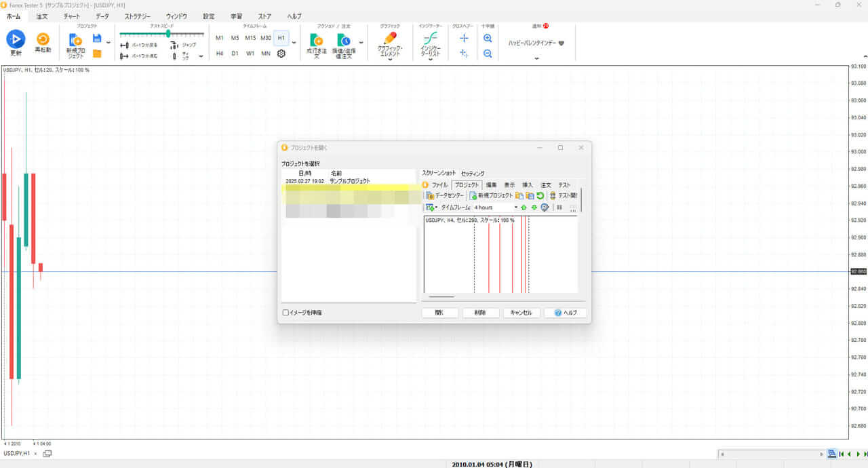Select the M1 timeframe
Image resolution: width=868 pixels, height=468 pixels.
[x=219, y=38]
